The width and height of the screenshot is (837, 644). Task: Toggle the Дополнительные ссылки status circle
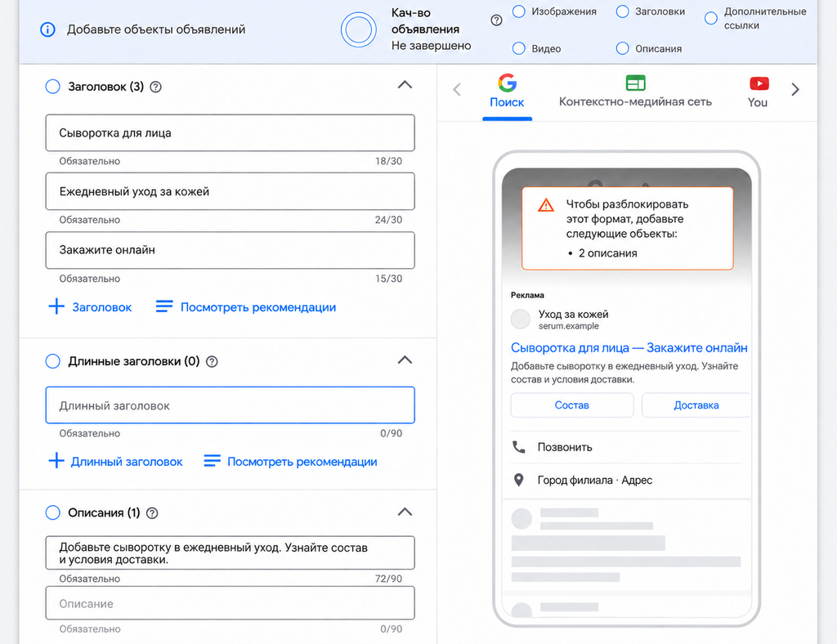711,18
